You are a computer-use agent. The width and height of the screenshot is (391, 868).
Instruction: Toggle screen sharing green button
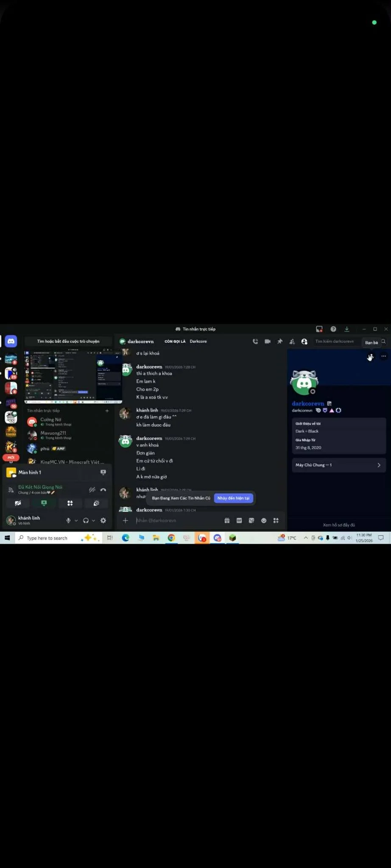[44, 503]
